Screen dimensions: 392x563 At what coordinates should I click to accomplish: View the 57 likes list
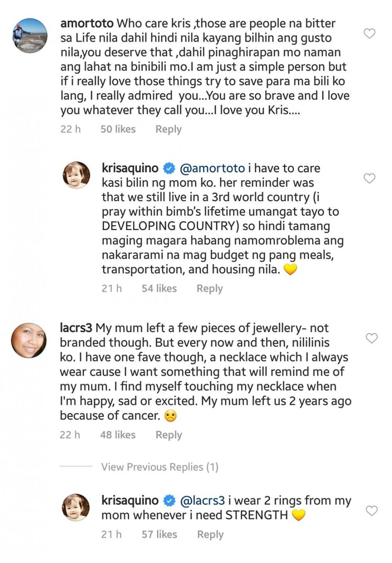pos(159,534)
